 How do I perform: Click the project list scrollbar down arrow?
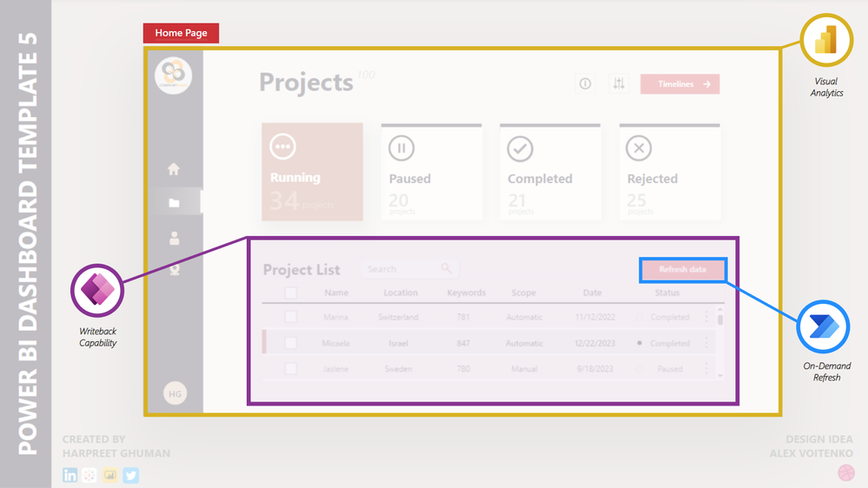pyautogui.click(x=720, y=376)
